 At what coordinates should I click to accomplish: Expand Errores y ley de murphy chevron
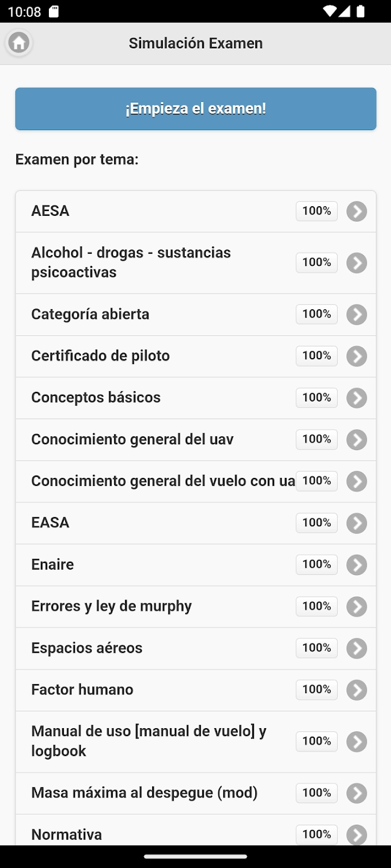click(357, 606)
